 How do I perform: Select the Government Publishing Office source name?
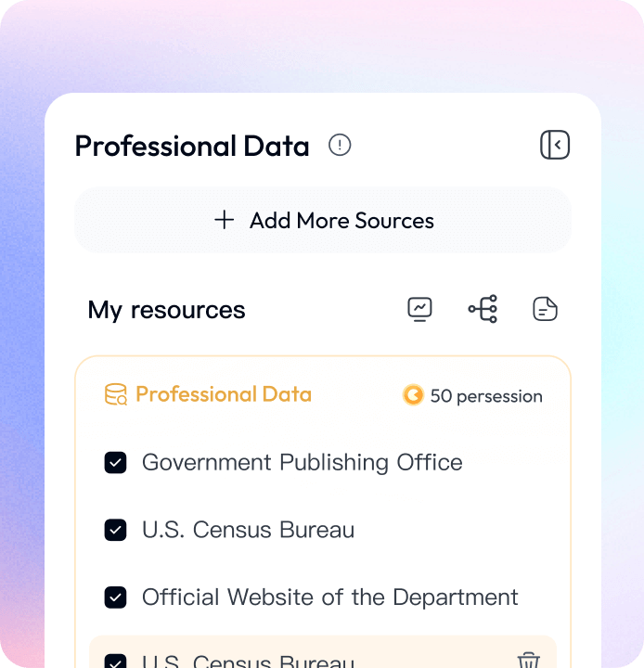pyautogui.click(x=302, y=463)
